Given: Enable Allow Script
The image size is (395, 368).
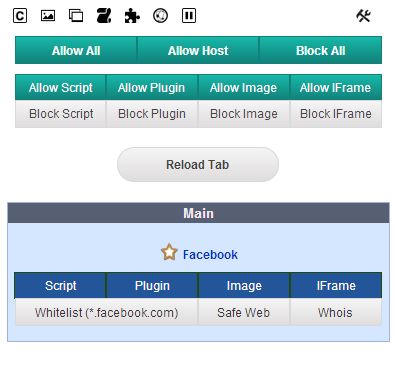Looking at the screenshot, I should (61, 87).
